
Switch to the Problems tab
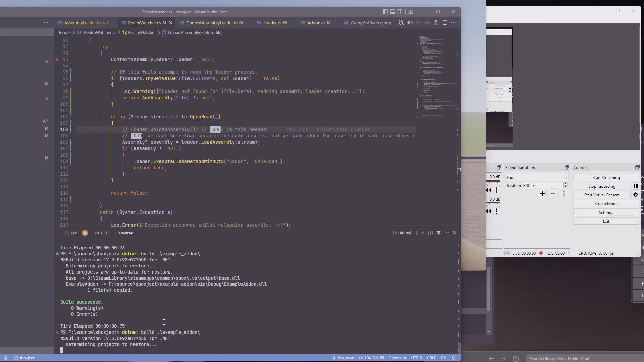click(69, 233)
